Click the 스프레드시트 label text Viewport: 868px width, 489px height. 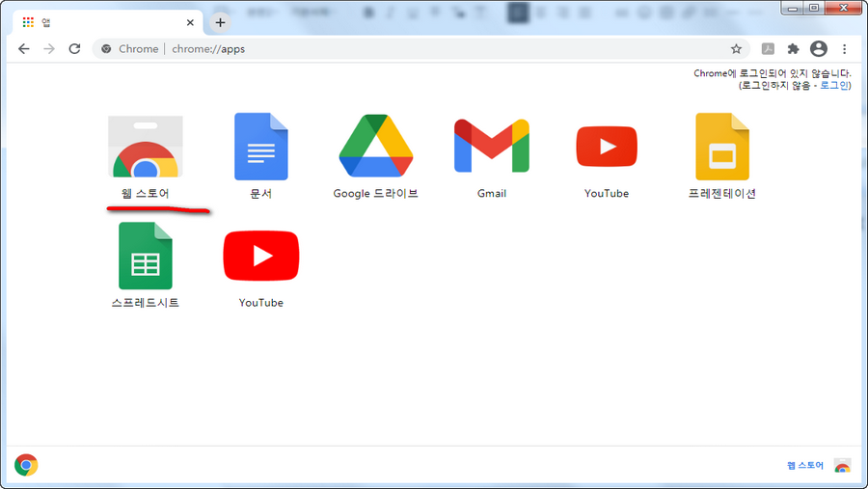145,303
